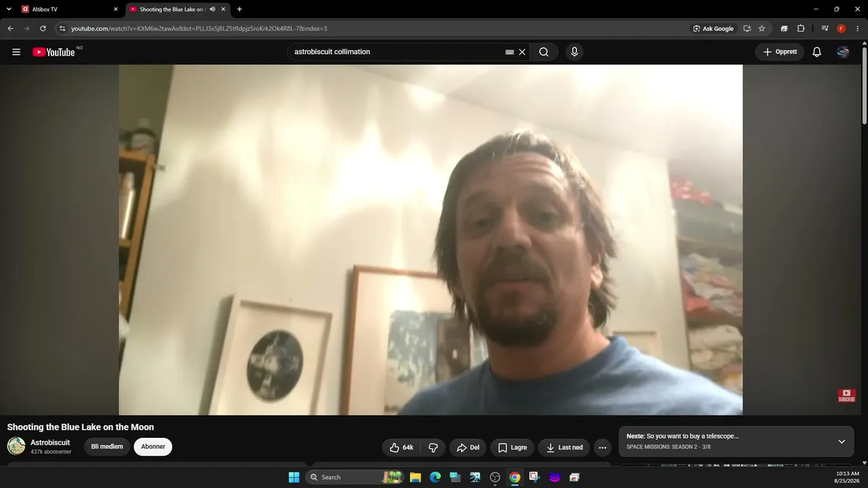Open the tab search dropdown arrow
Screen dimensions: 868x488
(x=9, y=9)
